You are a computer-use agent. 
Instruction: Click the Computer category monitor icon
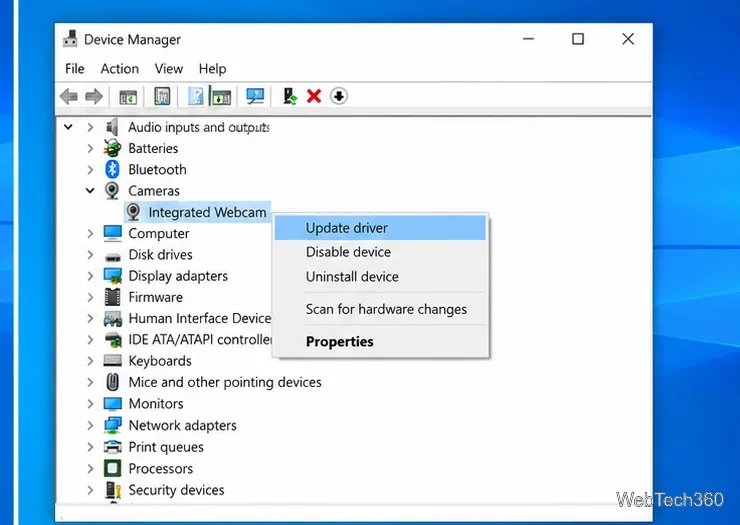click(x=112, y=233)
